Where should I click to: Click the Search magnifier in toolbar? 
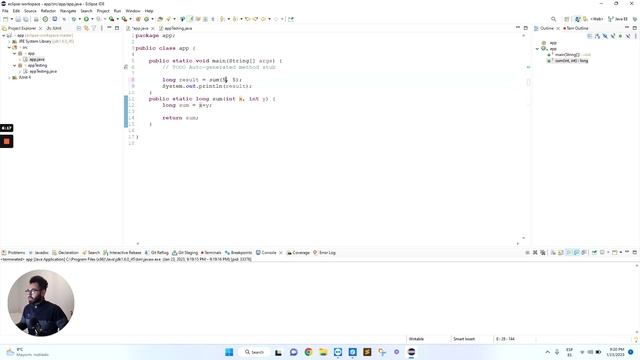coord(553,19)
